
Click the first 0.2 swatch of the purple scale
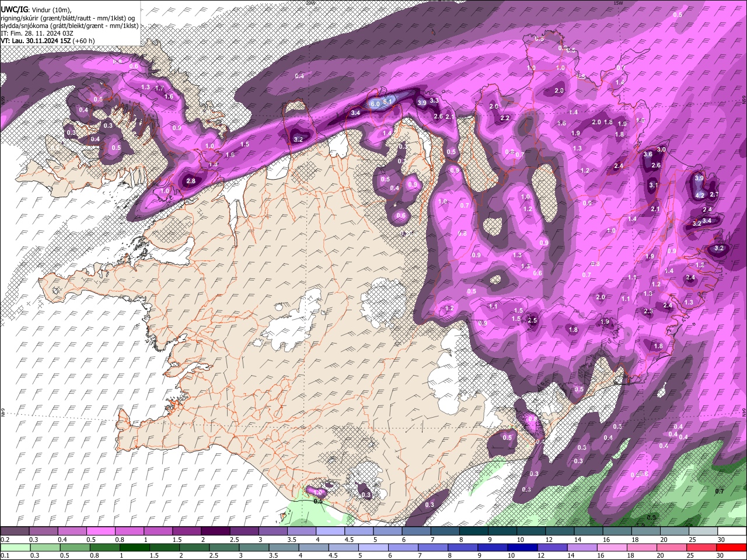pyautogui.click(x=15, y=531)
